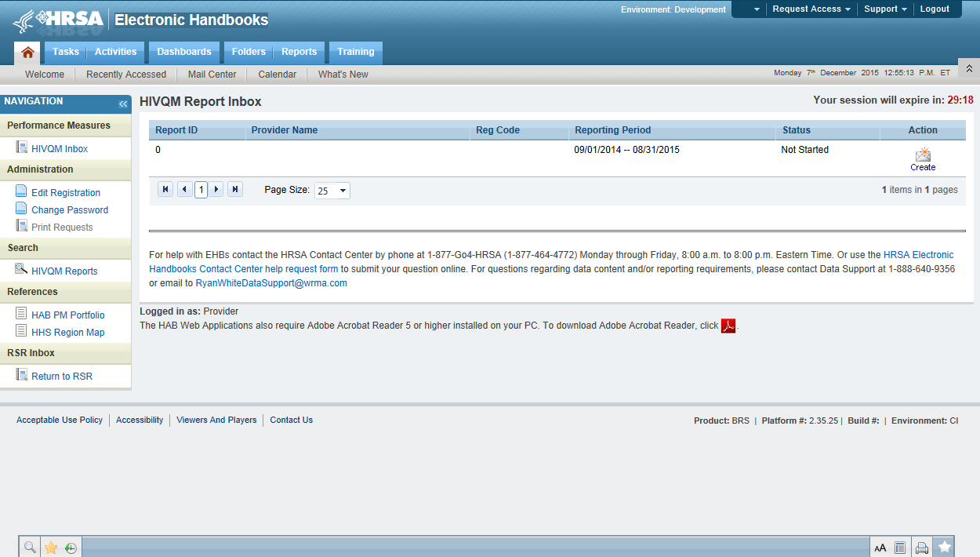This screenshot has width=980, height=557.
Task: Click the Change Password link
Action: point(70,210)
